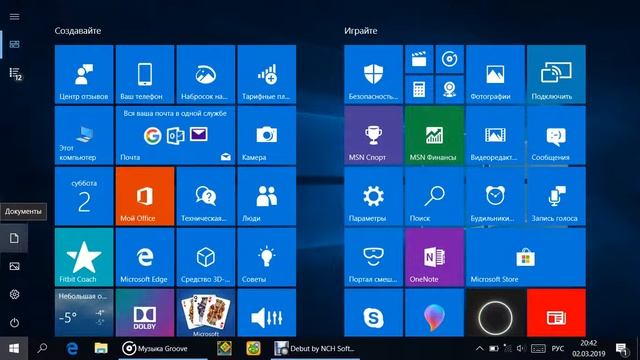Open the Тарифные планы tile
Image resolution: width=640 pixels, height=360 pixels.
[267, 74]
